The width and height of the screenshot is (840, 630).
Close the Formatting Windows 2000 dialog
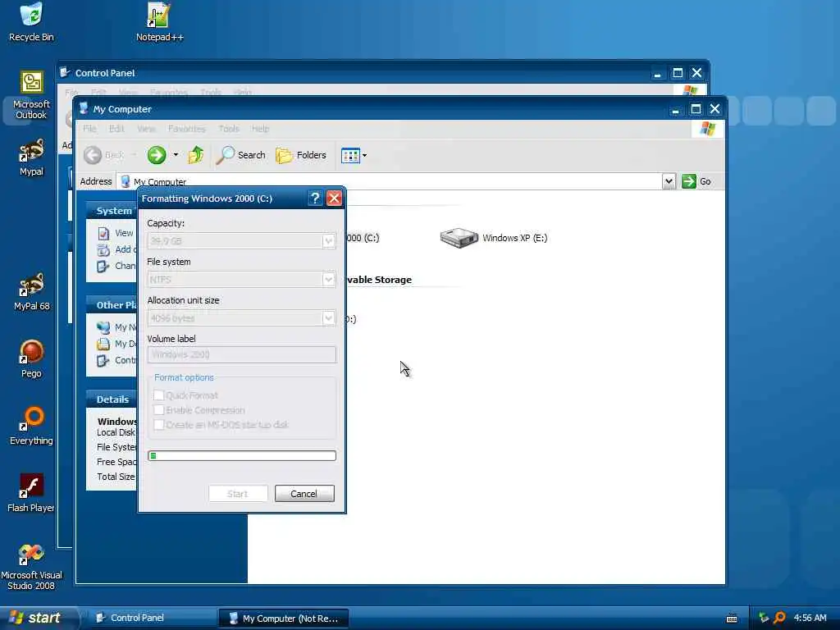(x=335, y=199)
